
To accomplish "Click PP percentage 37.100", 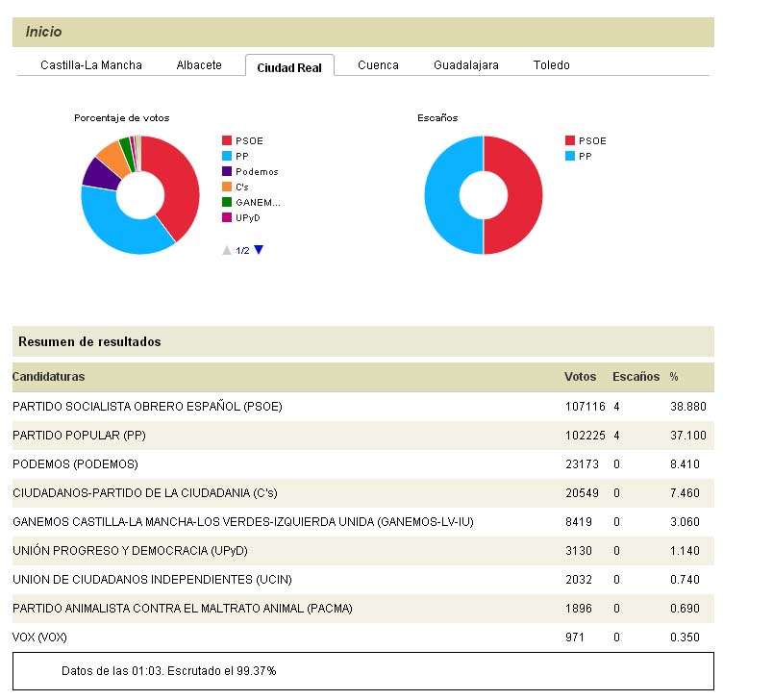I will coord(688,436).
